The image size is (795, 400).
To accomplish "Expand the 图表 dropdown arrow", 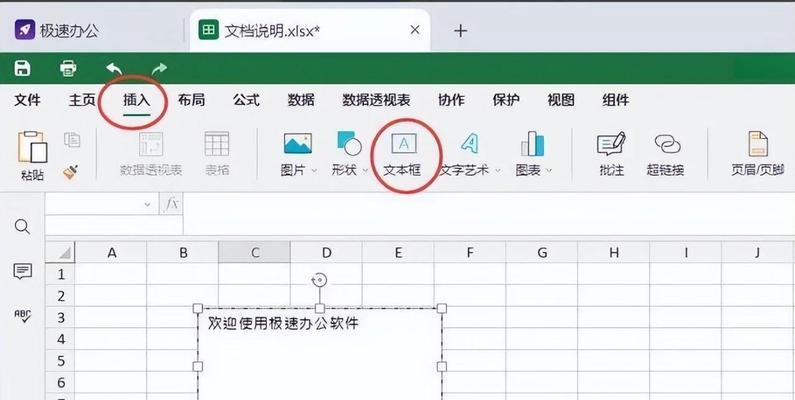I will click(x=549, y=170).
